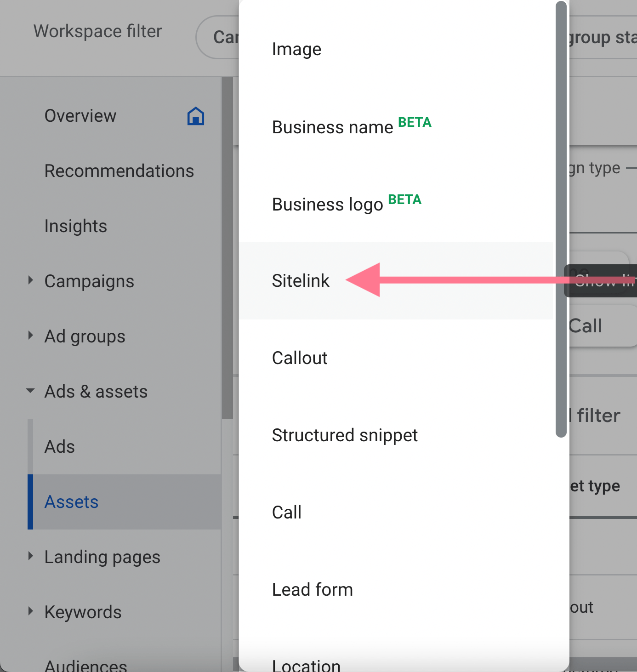Go to Insights page
The width and height of the screenshot is (637, 672).
(76, 226)
